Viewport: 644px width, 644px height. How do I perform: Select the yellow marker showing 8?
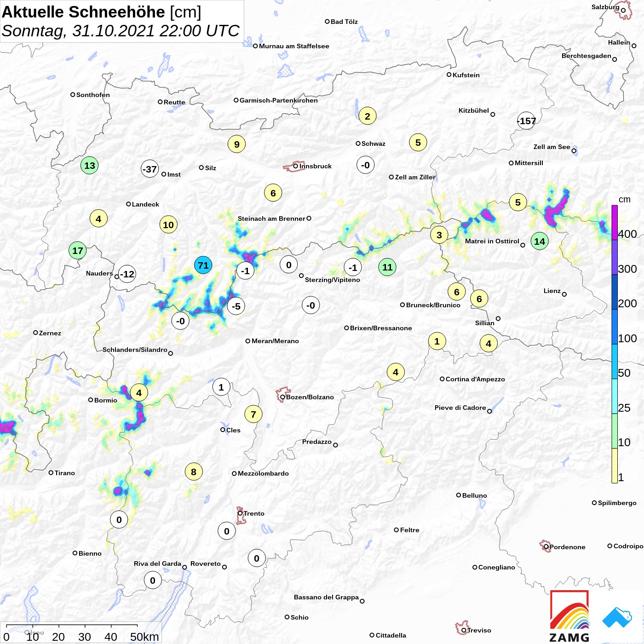(x=194, y=471)
